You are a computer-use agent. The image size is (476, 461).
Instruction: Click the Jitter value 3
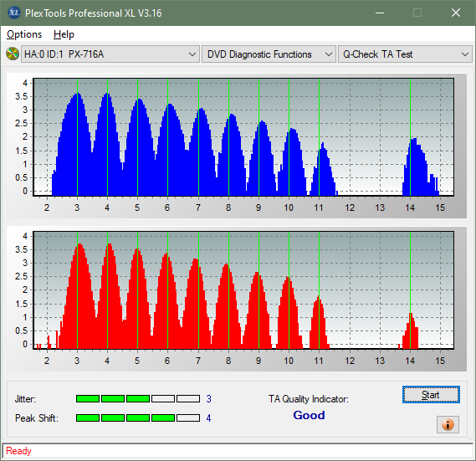pos(208,399)
